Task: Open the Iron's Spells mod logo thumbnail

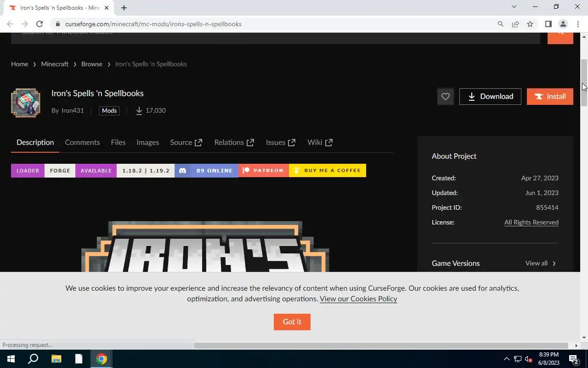Action: (26, 103)
